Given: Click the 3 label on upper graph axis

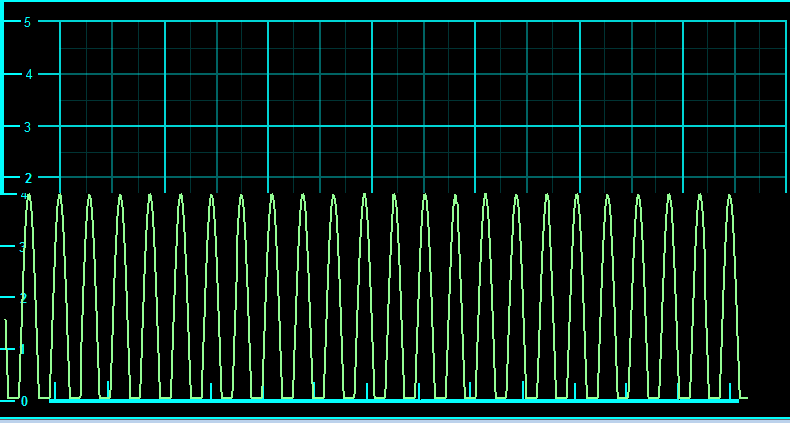Looking at the screenshot, I should 27,127.
